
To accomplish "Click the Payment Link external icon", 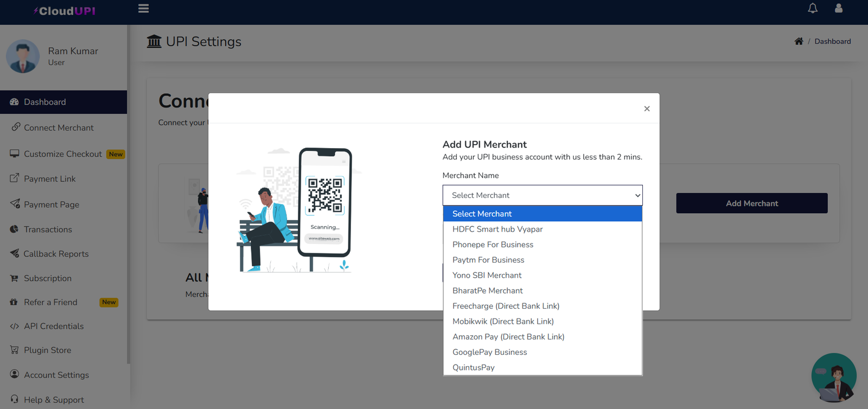I will click(x=14, y=178).
